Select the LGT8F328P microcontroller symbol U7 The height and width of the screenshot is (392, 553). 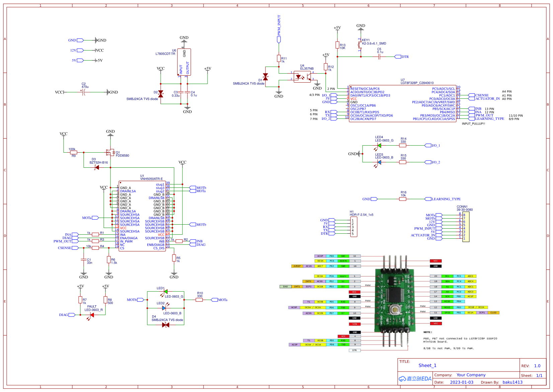click(x=403, y=104)
